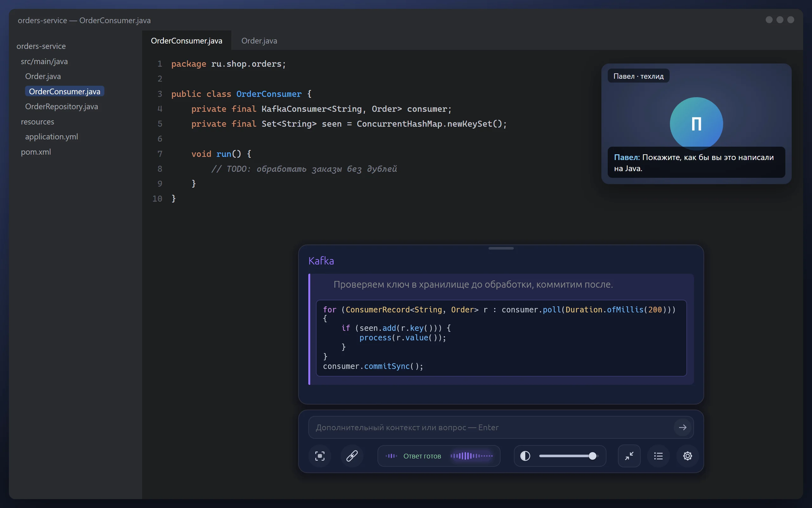Click the OrderConsumer class name on line 3

[x=269, y=94]
